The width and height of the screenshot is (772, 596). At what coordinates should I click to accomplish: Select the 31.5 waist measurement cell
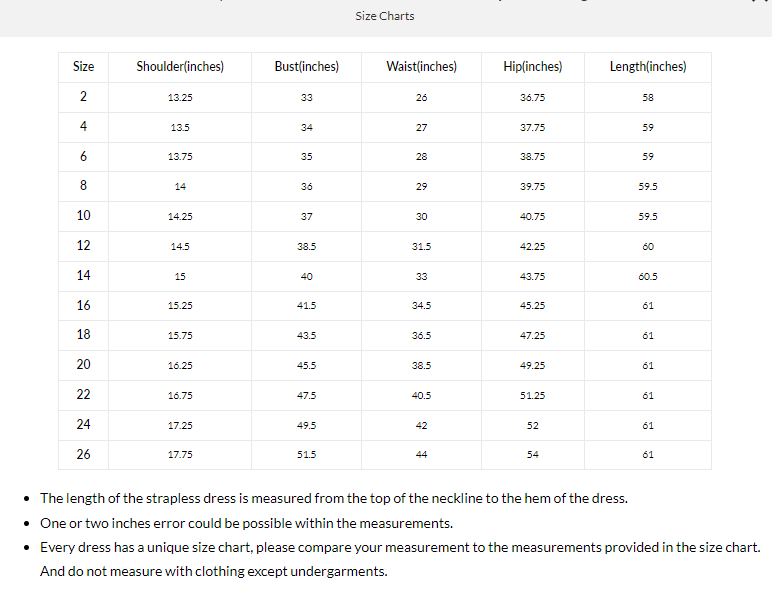(421, 246)
